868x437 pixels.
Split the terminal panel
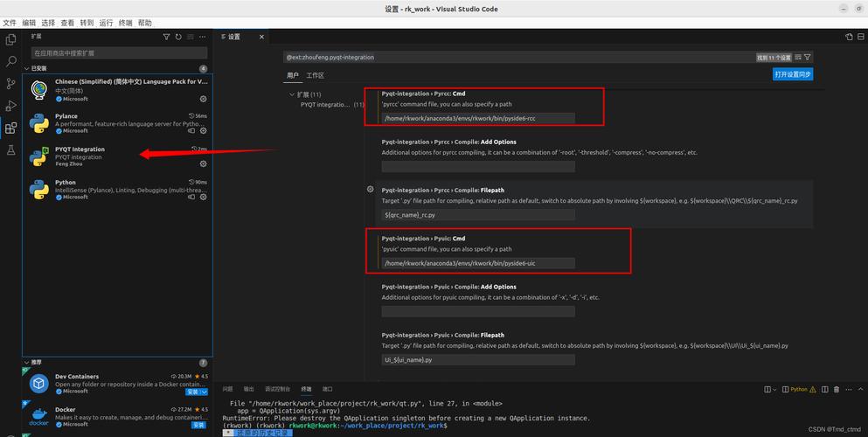coord(825,390)
